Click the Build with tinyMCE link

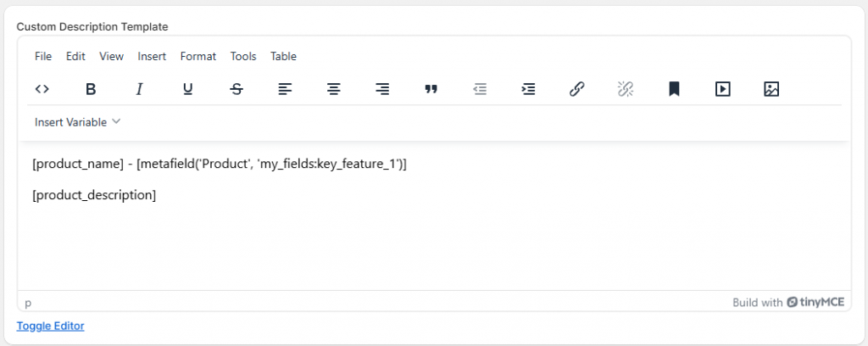(787, 302)
